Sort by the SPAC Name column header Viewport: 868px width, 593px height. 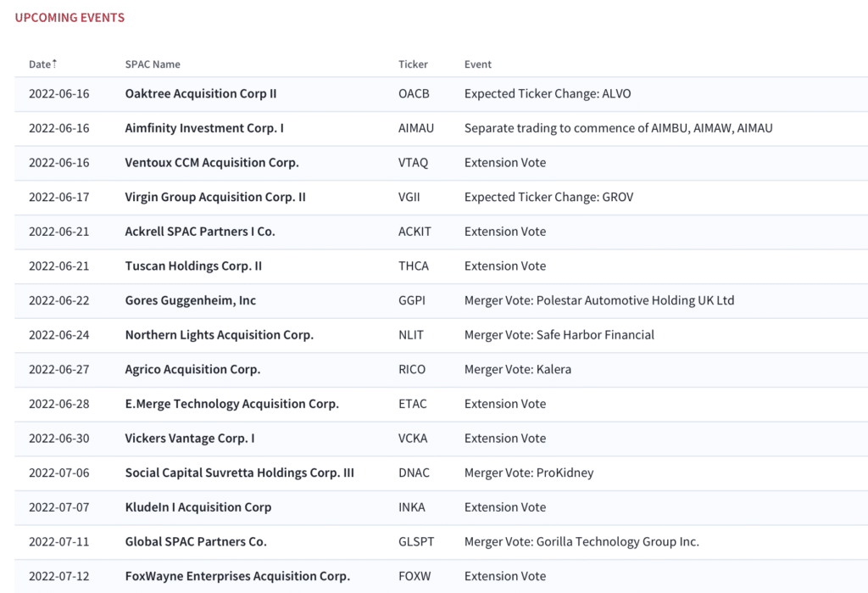[x=153, y=64]
